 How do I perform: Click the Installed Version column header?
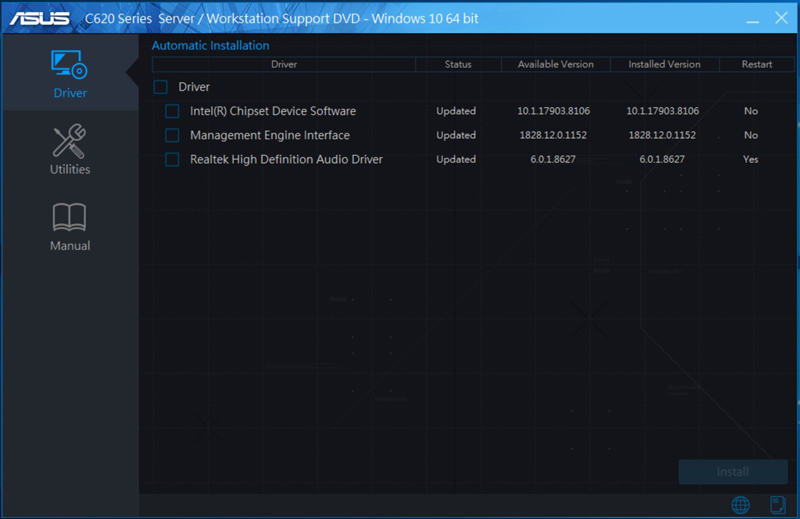(664, 64)
